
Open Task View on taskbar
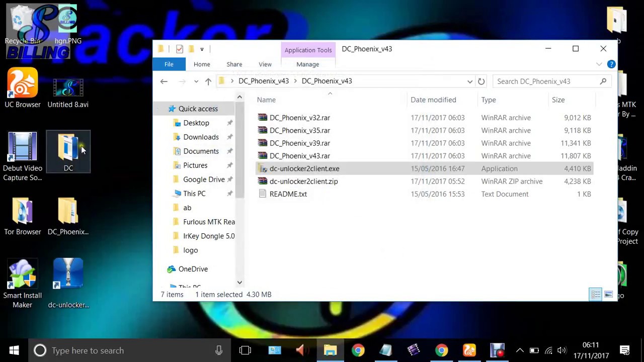coord(245,350)
